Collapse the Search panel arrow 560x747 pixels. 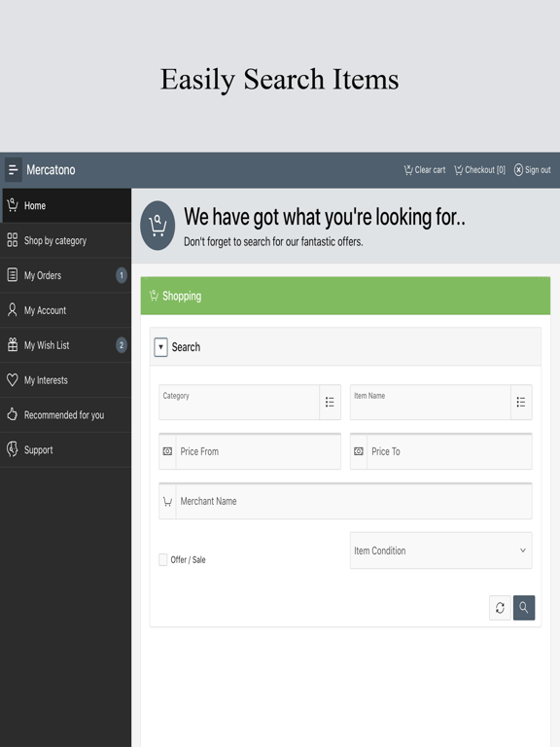(161, 347)
